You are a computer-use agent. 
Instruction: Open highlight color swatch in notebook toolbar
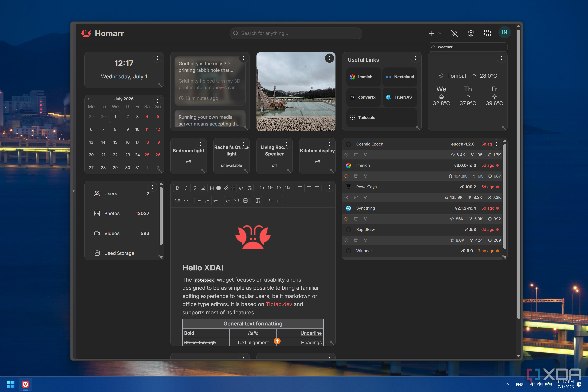(x=233, y=188)
